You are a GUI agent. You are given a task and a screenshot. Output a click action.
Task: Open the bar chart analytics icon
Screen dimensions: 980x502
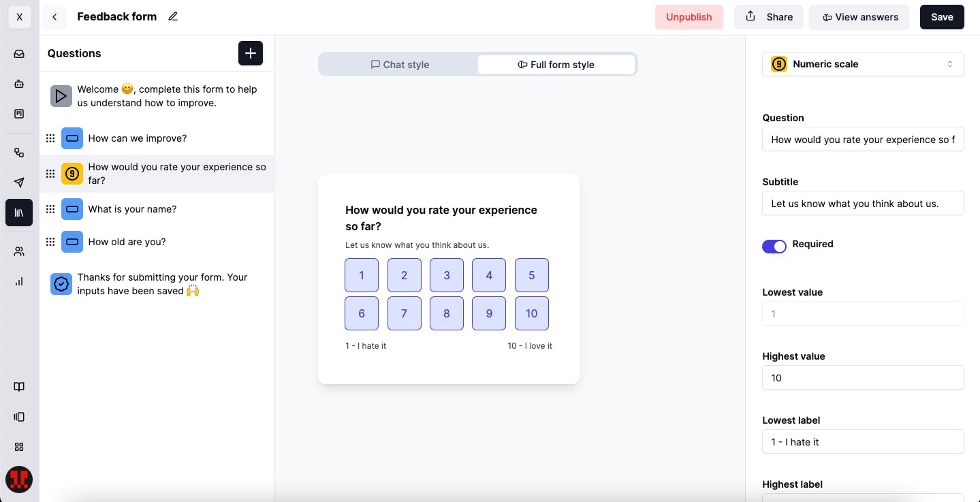[19, 281]
